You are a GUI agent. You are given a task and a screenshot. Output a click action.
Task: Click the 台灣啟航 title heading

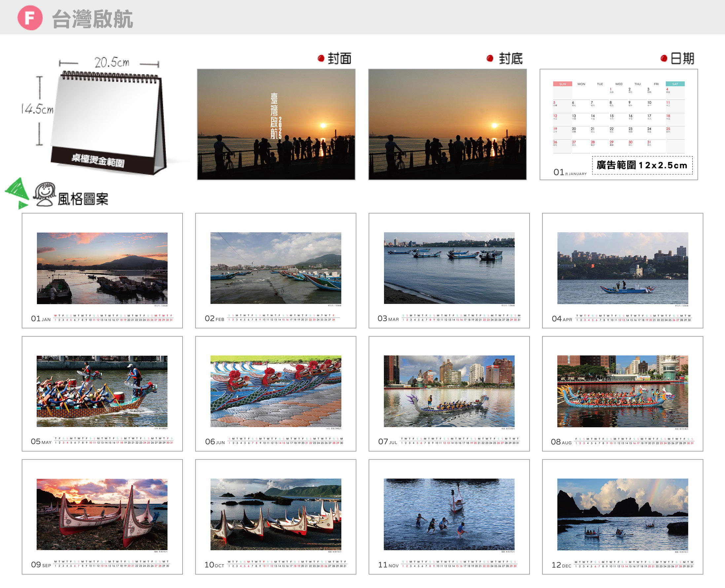click(x=92, y=19)
